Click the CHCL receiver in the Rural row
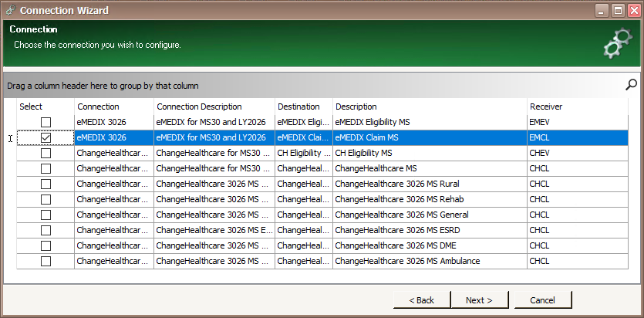Screen dimensions: 644x318 tap(578, 184)
